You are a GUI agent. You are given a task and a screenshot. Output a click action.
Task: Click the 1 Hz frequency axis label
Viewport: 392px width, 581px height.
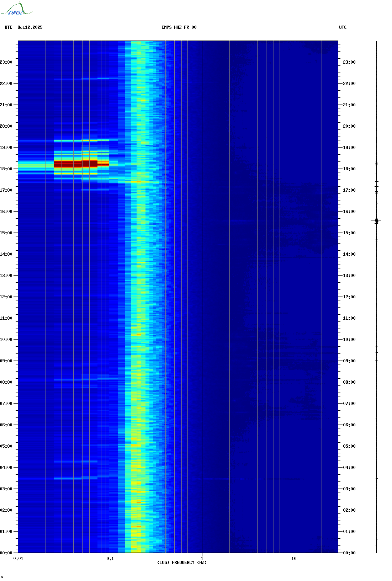202,559
